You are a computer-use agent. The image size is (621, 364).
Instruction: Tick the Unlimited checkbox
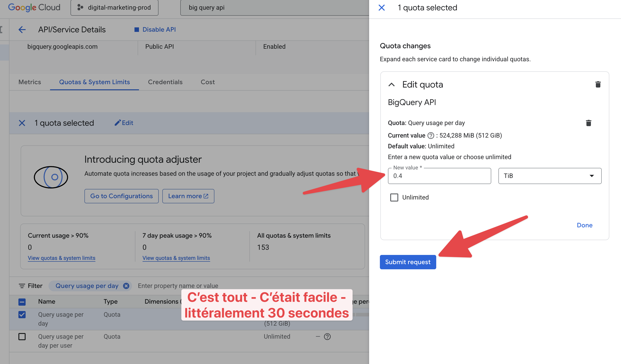[394, 197]
